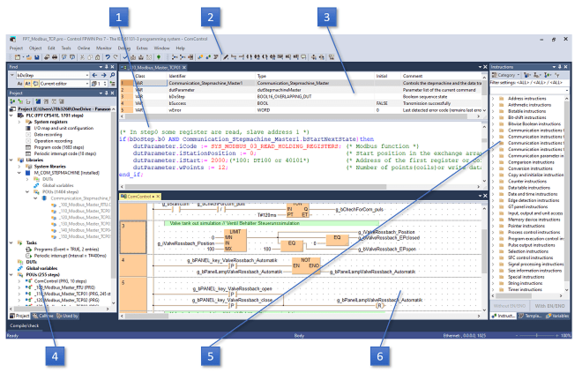Open the Category dropdown in Instructions panel
Image resolution: width=582 pixels, height=373 pixels.
[x=506, y=75]
